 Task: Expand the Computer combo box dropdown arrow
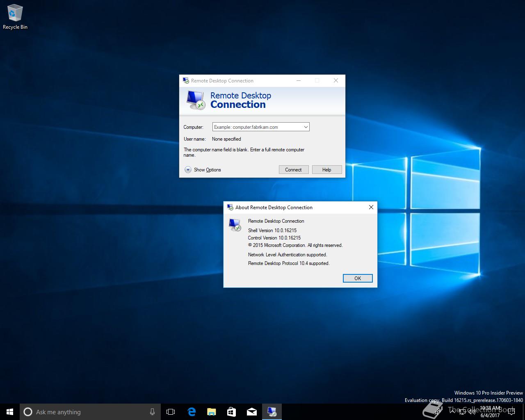tap(306, 127)
